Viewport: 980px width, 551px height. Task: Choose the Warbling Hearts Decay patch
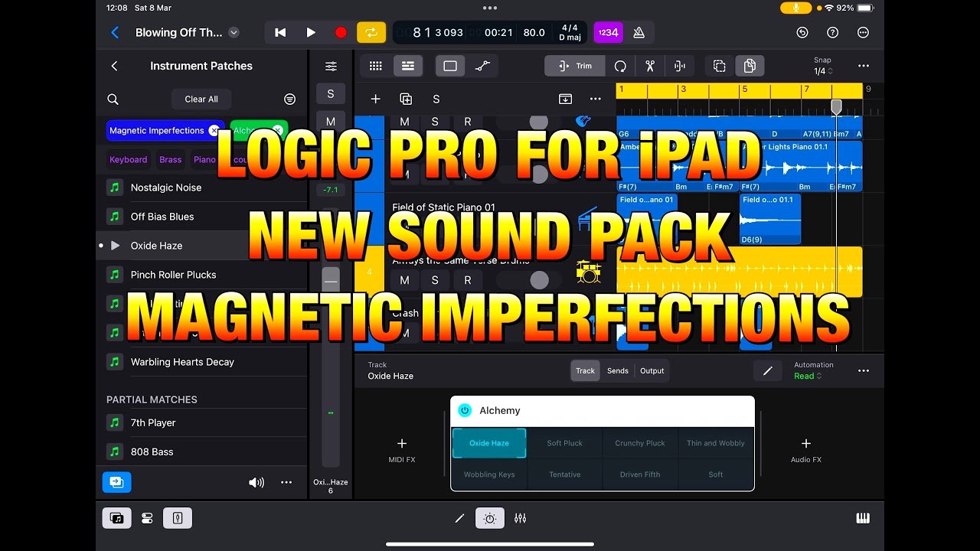coord(201,362)
